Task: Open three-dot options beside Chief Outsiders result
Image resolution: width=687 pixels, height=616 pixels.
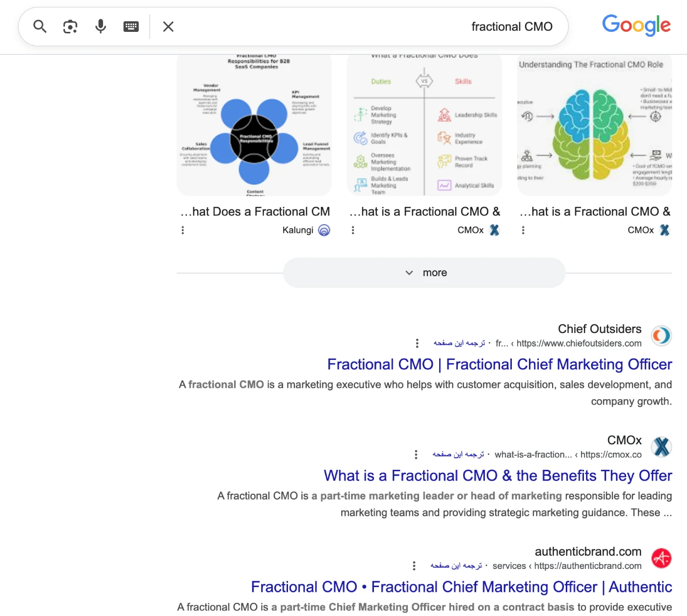Action: coord(417,343)
